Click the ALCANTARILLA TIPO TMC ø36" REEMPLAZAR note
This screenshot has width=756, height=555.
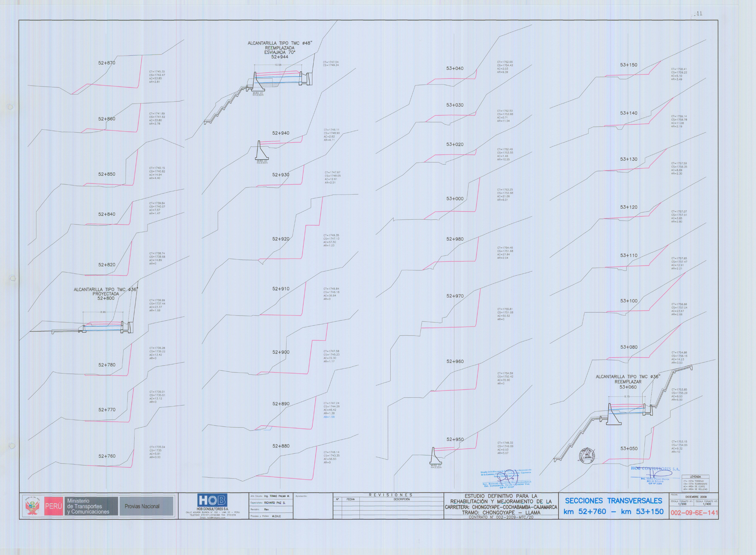(x=628, y=382)
